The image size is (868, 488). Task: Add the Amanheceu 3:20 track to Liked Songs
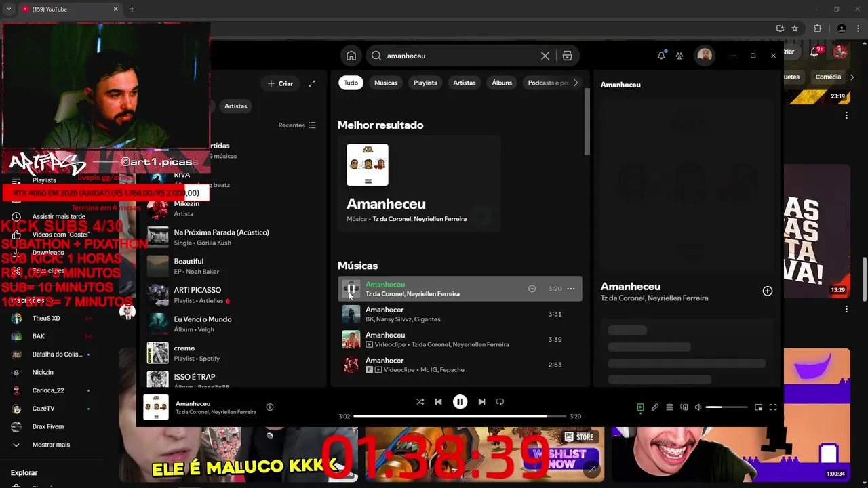click(x=532, y=289)
